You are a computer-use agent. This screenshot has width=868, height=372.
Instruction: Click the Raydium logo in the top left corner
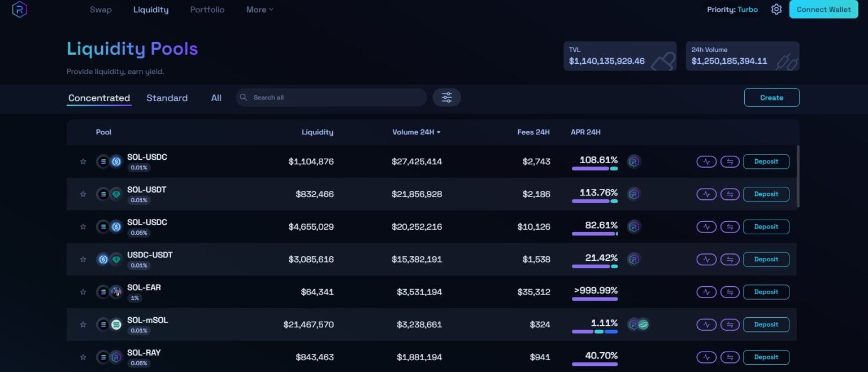(19, 10)
